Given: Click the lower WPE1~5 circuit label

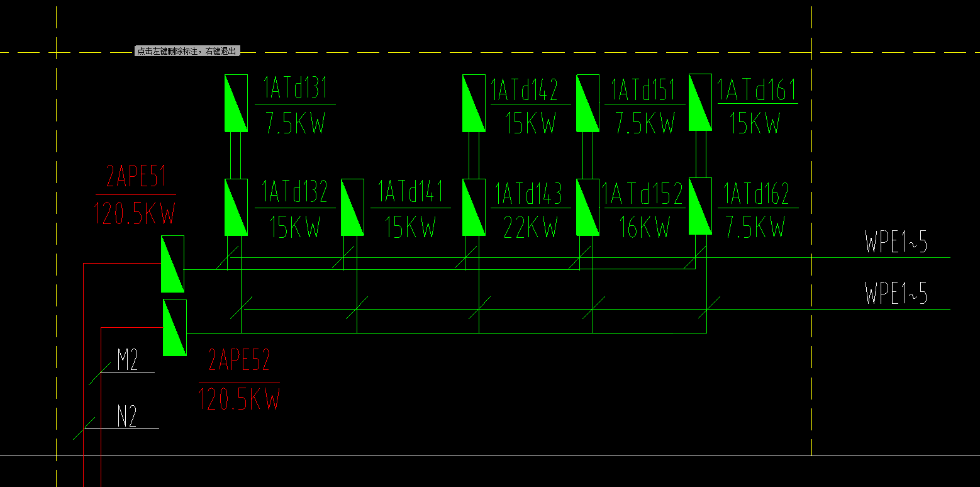Looking at the screenshot, I should [896, 293].
